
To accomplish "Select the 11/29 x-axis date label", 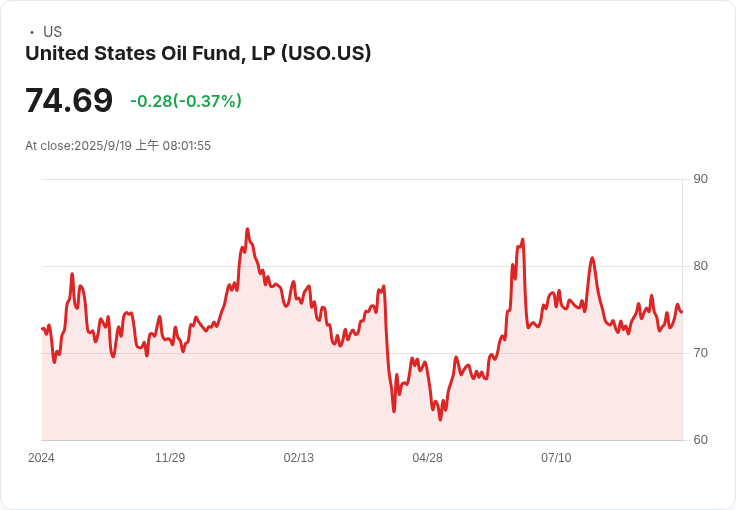I will 170,458.
